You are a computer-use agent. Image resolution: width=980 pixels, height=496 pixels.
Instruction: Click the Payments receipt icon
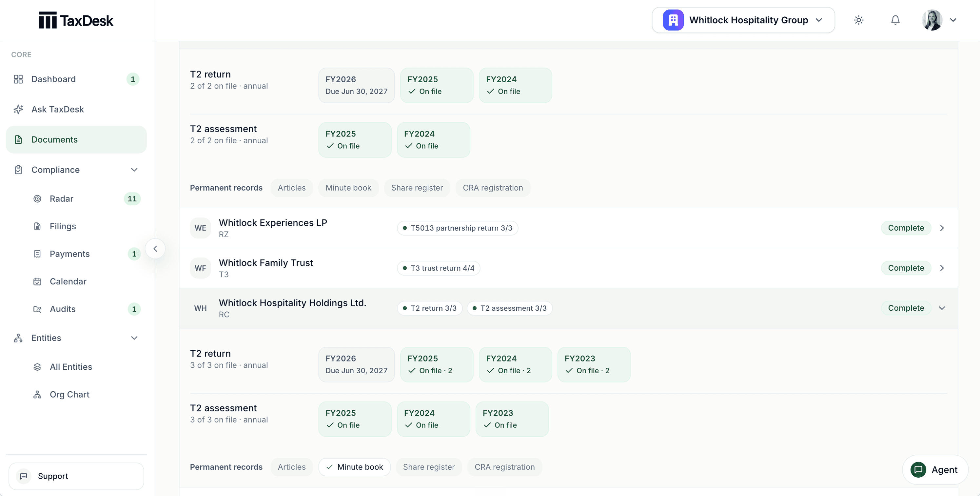[37, 254]
